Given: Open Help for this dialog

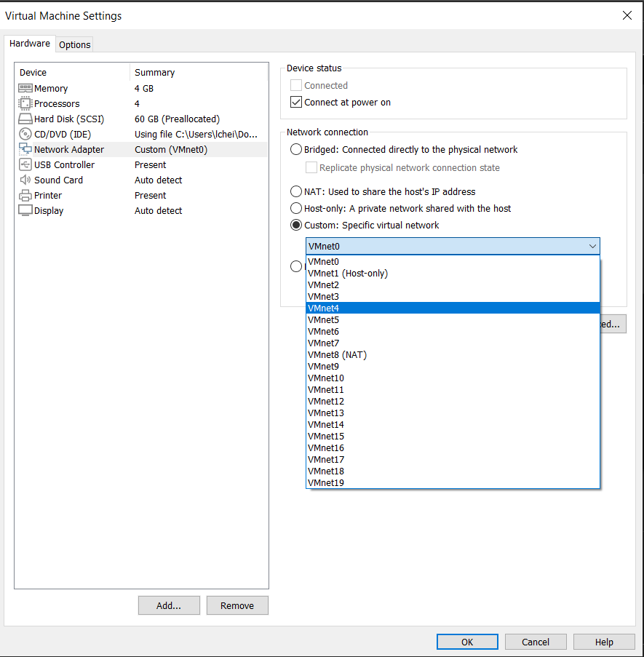Looking at the screenshot, I should pyautogui.click(x=604, y=642).
